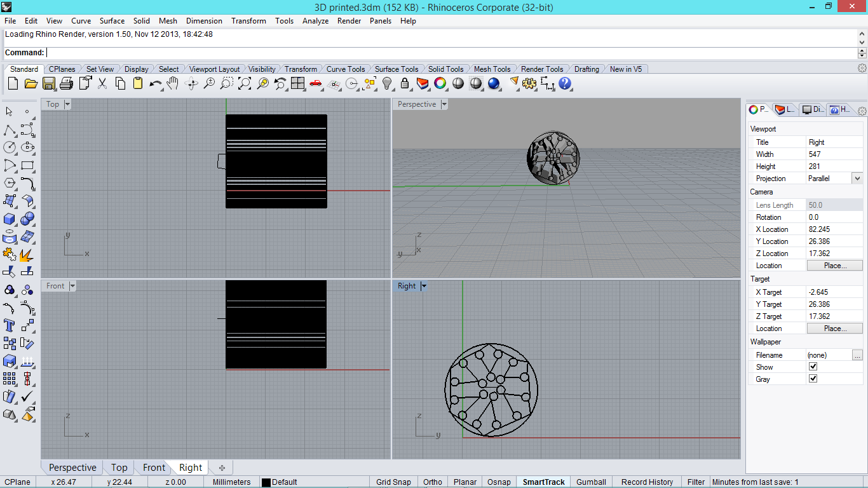Click the Save file icon

(x=49, y=83)
